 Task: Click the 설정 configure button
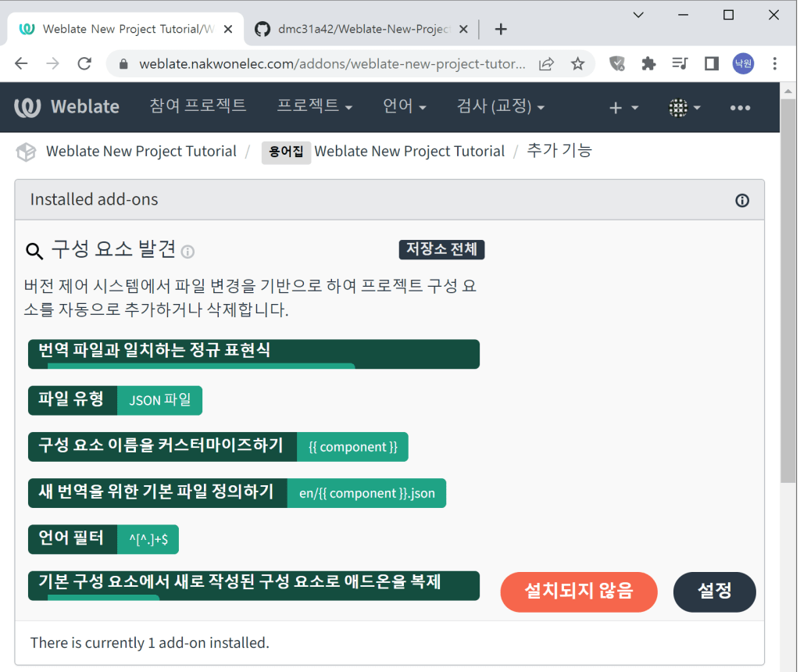(714, 592)
